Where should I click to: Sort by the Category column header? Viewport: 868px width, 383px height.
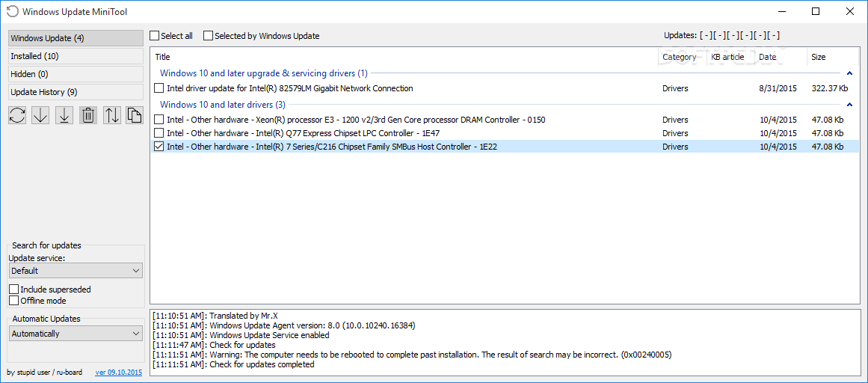pyautogui.click(x=680, y=57)
